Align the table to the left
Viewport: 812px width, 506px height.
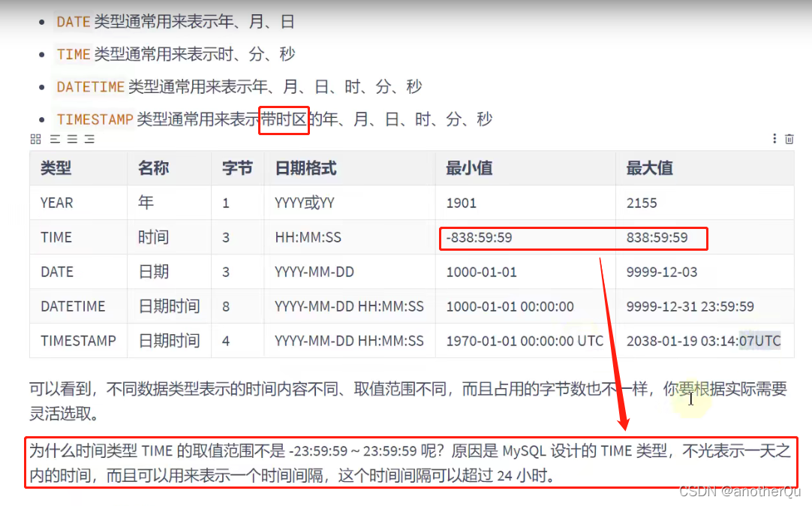pos(55,139)
